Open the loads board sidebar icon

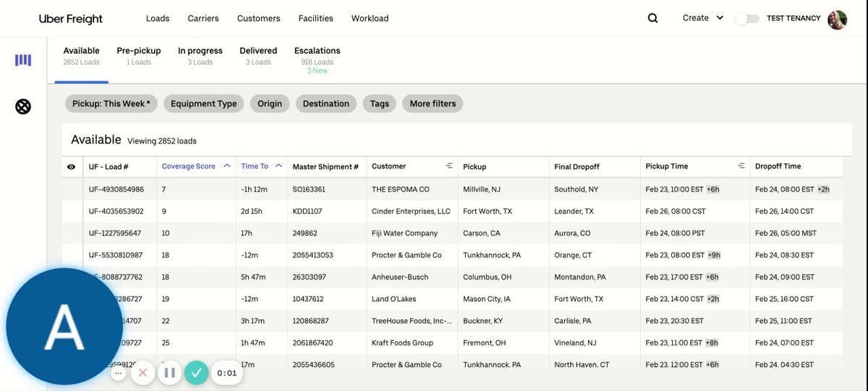point(23,60)
